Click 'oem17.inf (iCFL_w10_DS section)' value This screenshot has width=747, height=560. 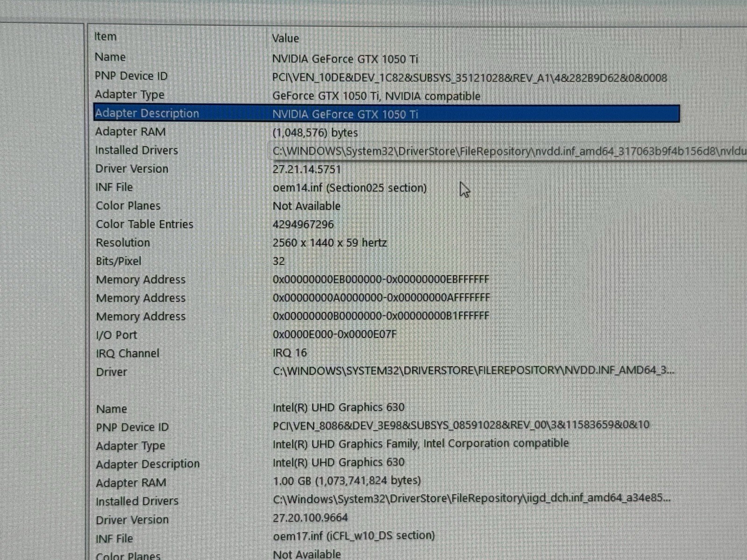354,536
